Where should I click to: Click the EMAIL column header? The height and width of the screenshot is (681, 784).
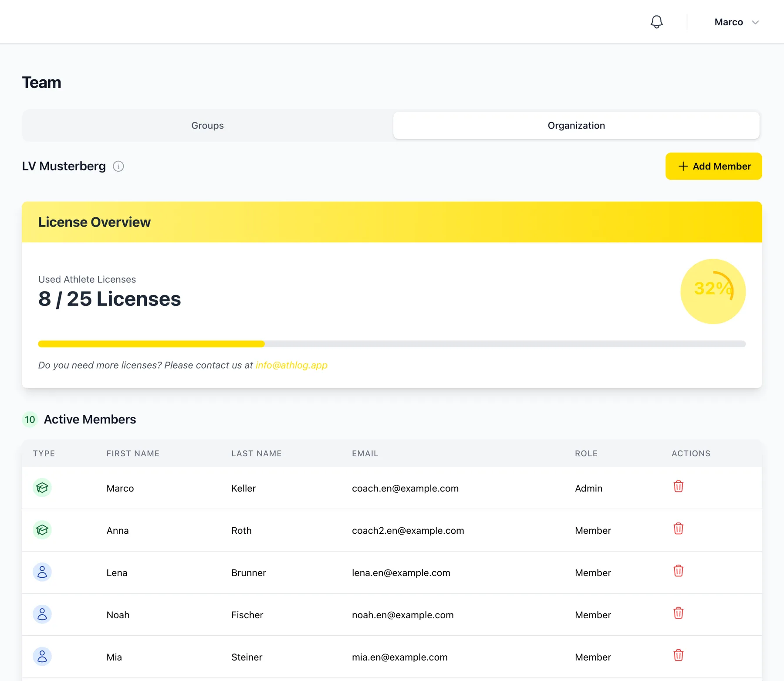coord(365,454)
